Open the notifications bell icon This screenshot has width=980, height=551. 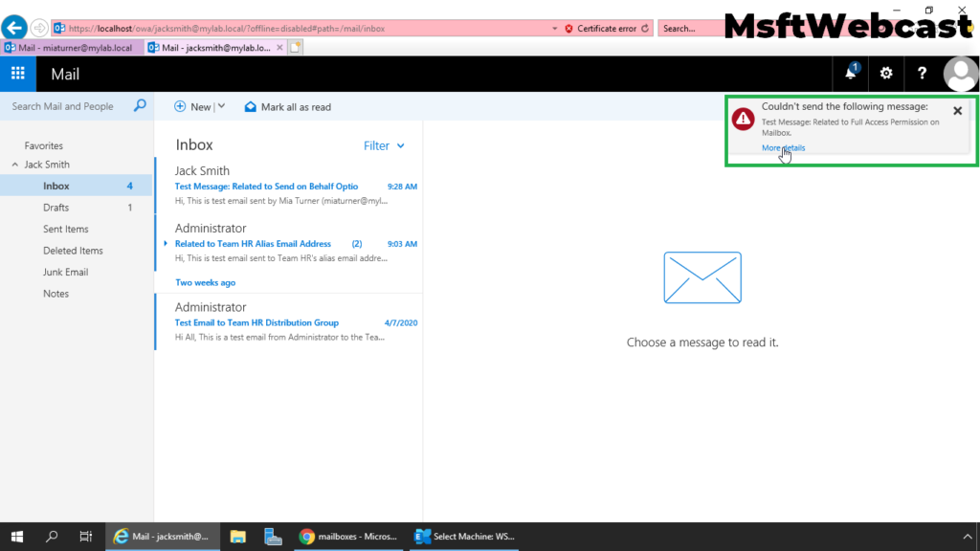[851, 73]
